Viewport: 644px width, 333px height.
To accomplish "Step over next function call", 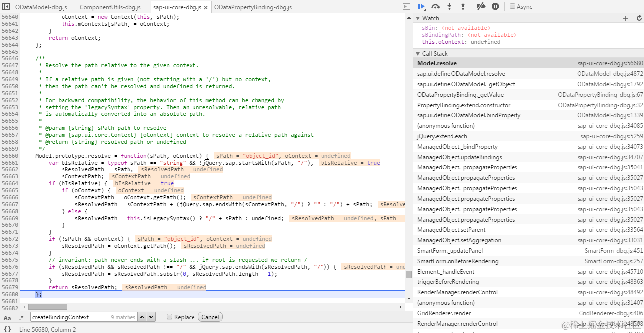I will coord(436,7).
